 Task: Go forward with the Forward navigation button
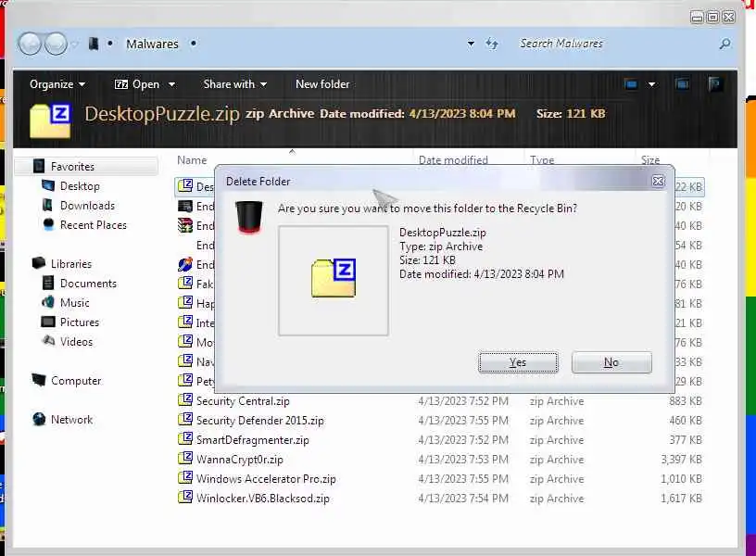coord(56,44)
